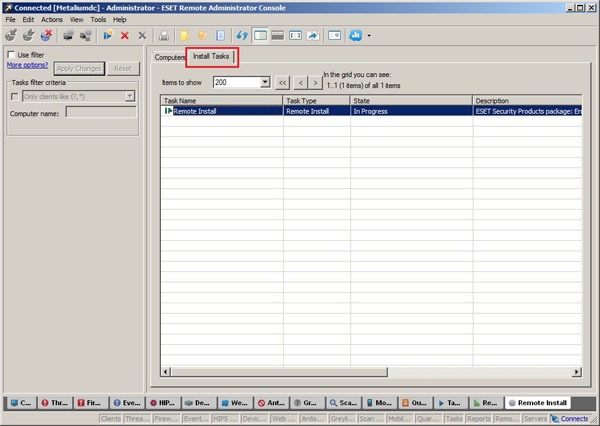
Task: Click the large yellow document toolbar icon
Action: coord(185,36)
